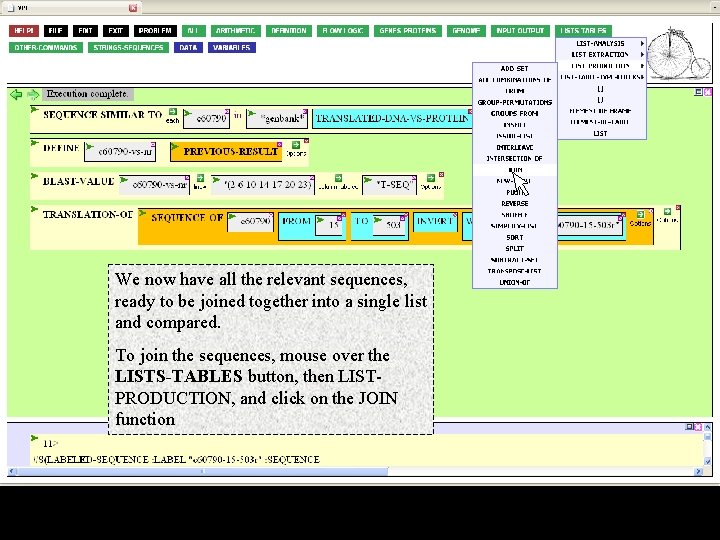The image size is (720, 540).
Task: Click green arrow icon above 'line' in BLAST-VALUE
Action: click(x=200, y=178)
